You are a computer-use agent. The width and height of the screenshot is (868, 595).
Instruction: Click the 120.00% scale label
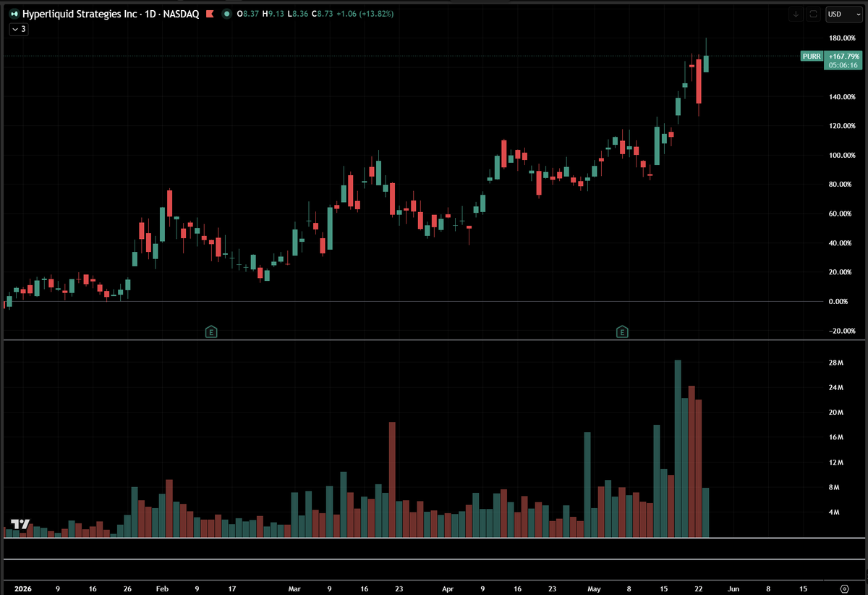(843, 126)
